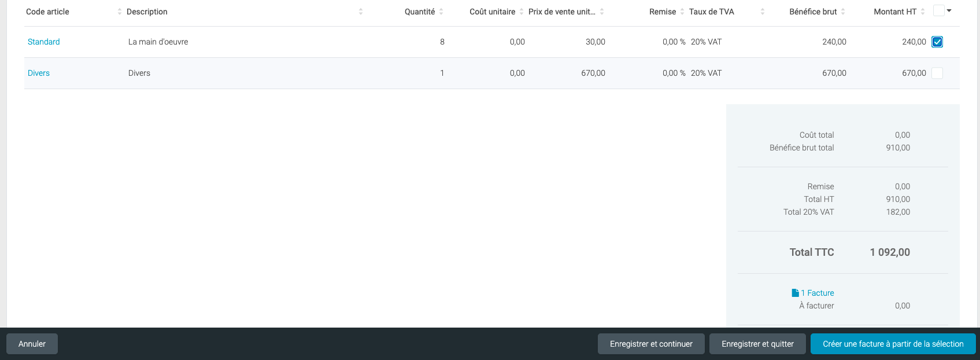Open the Divers article code link
Viewport: 980px width, 360px height.
pyautogui.click(x=39, y=73)
